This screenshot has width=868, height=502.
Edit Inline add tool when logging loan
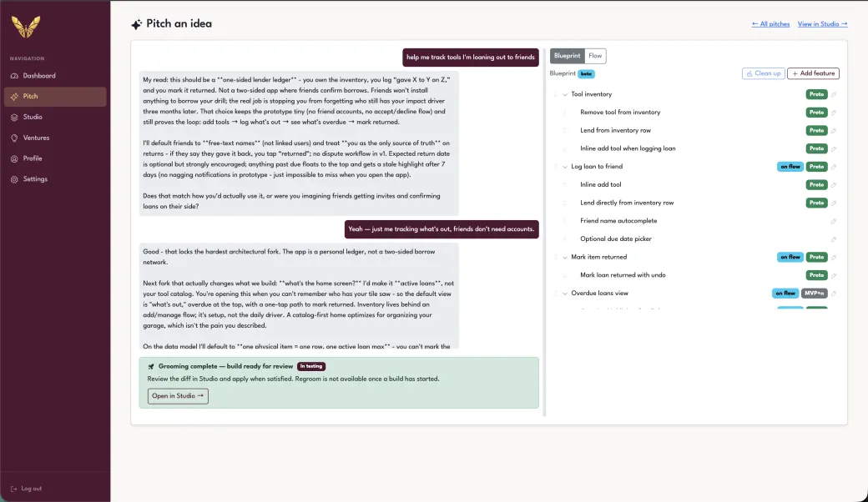(x=834, y=148)
